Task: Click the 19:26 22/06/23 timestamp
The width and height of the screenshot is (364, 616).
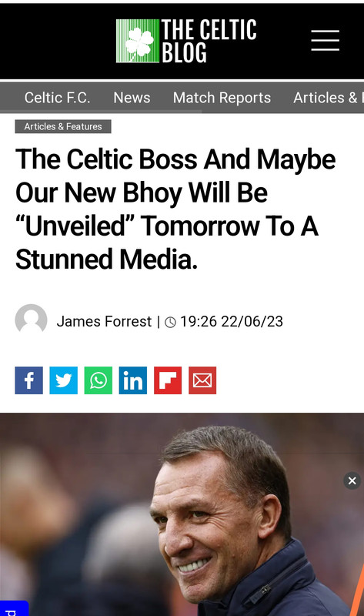Action: (232, 321)
